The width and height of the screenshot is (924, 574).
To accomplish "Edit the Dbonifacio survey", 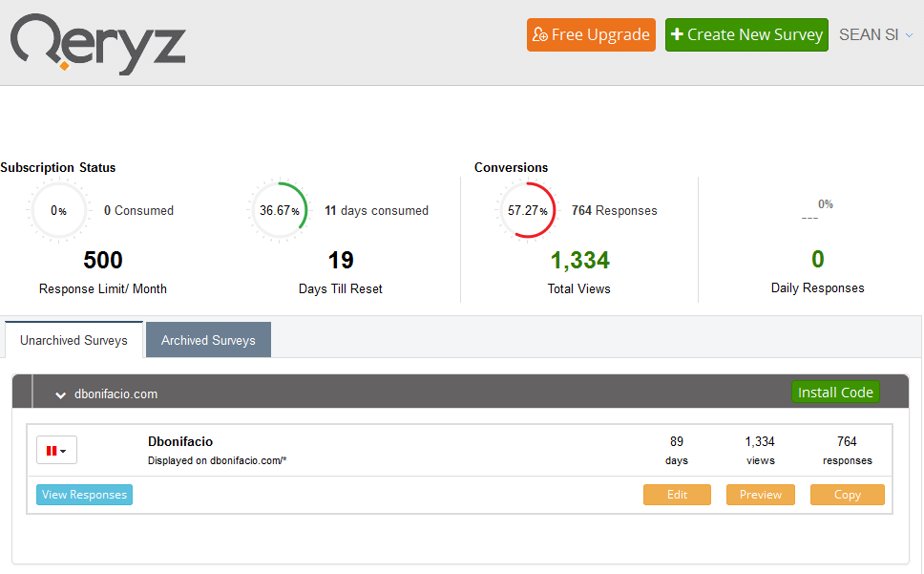I will click(x=677, y=495).
